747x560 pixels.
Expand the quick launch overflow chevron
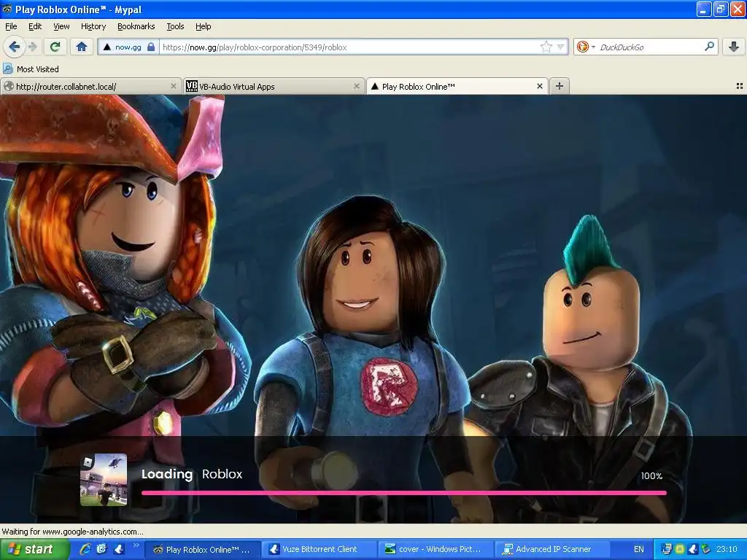[136, 545]
